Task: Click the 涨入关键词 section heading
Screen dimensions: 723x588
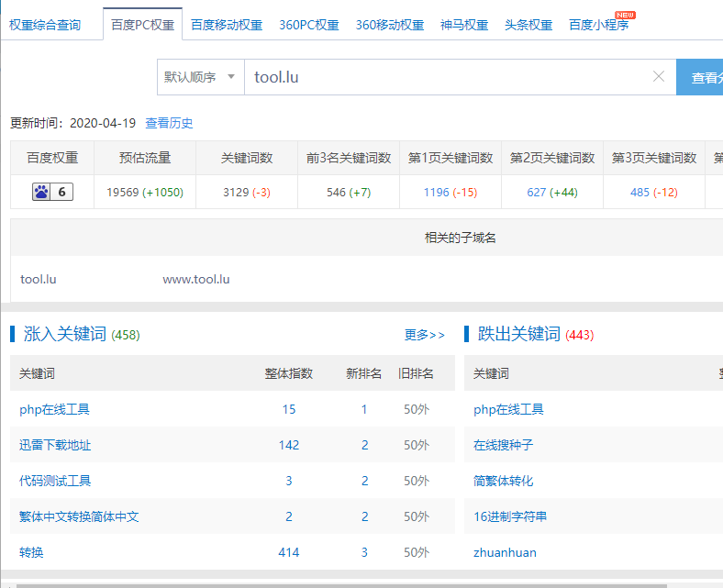Action: click(x=65, y=334)
